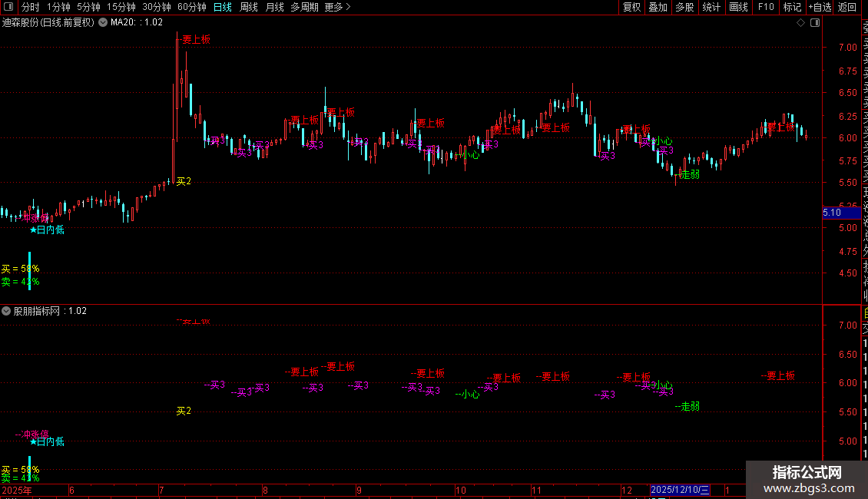Toggle the left panel icon in top toolbar
The image size is (868, 499).
(8, 7)
